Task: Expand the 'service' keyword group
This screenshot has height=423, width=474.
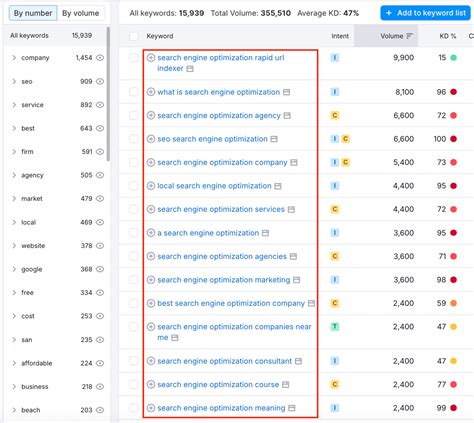Action: click(14, 105)
